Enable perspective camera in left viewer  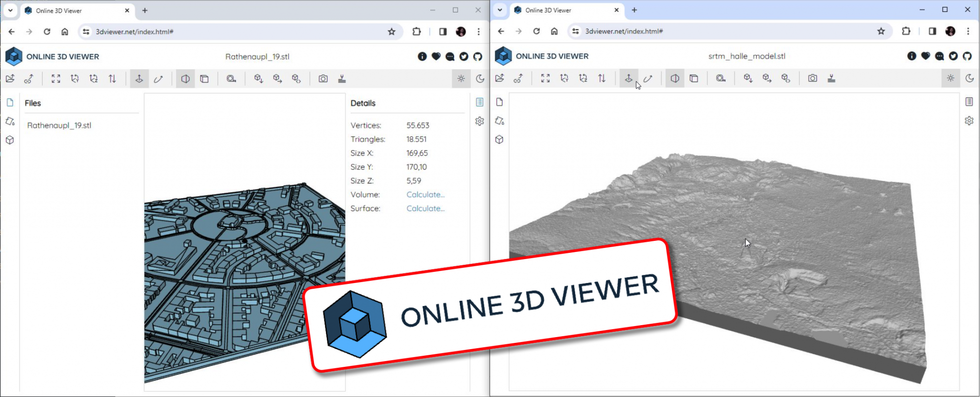point(185,79)
